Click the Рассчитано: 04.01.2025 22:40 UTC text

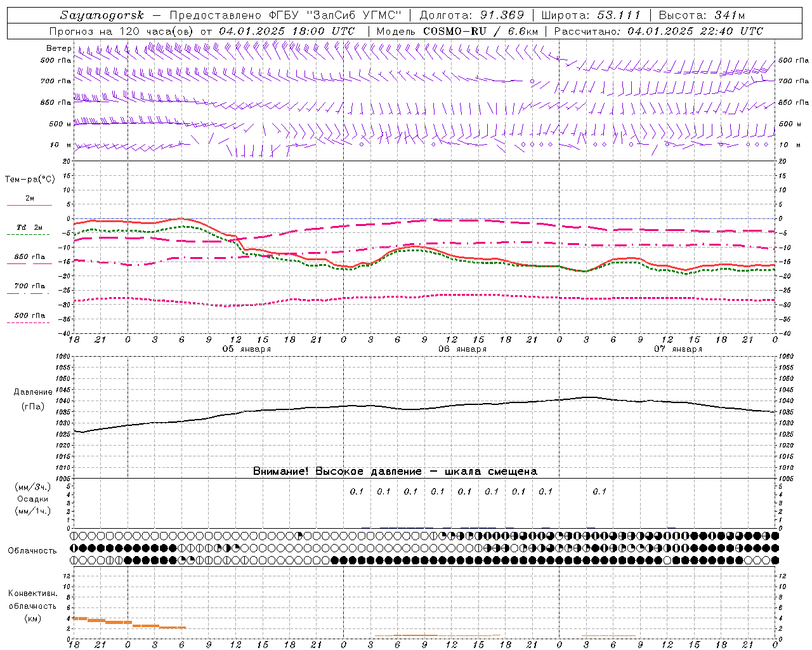pyautogui.click(x=658, y=31)
